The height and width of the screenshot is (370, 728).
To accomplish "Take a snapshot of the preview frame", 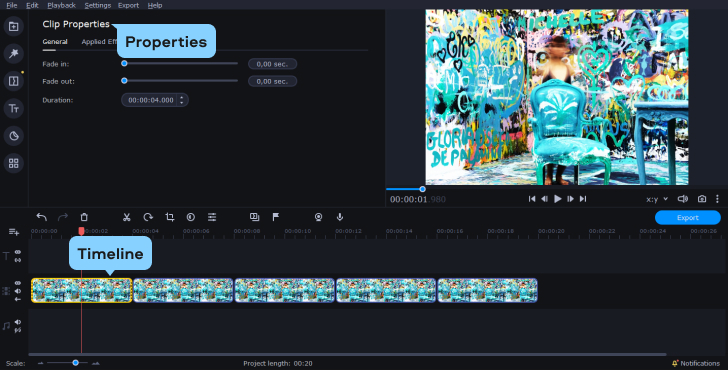I will coord(702,199).
